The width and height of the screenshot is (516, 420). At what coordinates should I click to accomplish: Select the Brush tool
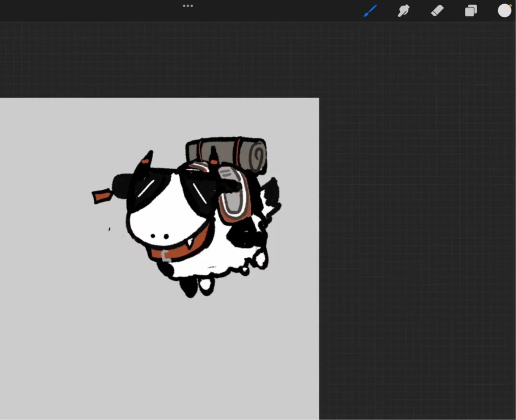coord(370,10)
